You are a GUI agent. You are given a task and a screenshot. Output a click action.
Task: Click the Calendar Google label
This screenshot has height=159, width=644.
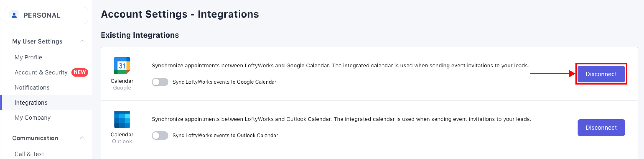(x=122, y=84)
